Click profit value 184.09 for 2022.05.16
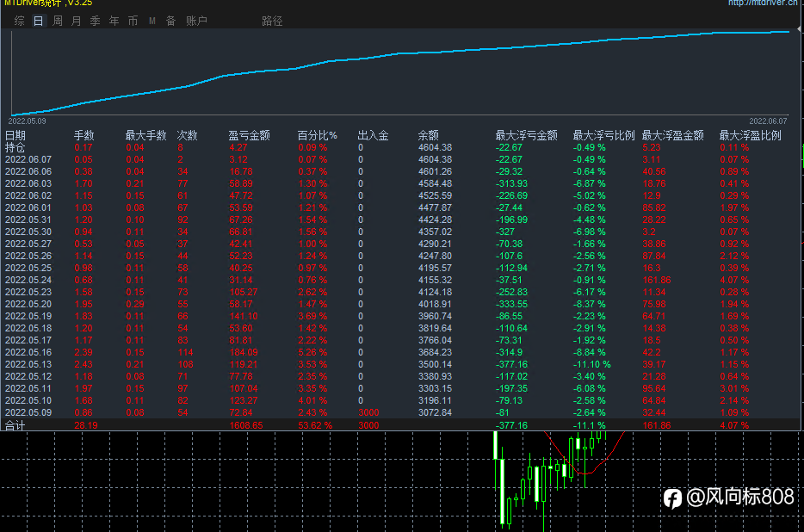The height and width of the screenshot is (532, 804). [244, 352]
